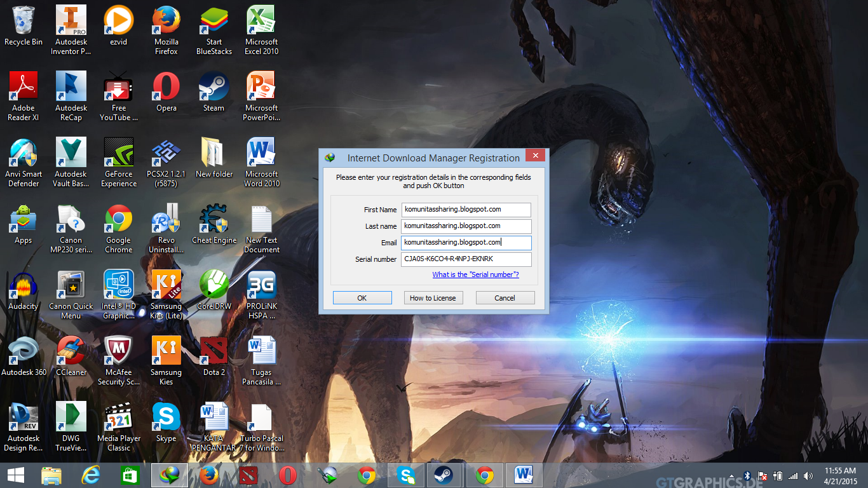
Task: Select the Microsoft PowerPoint desktop icon
Action: [262, 97]
